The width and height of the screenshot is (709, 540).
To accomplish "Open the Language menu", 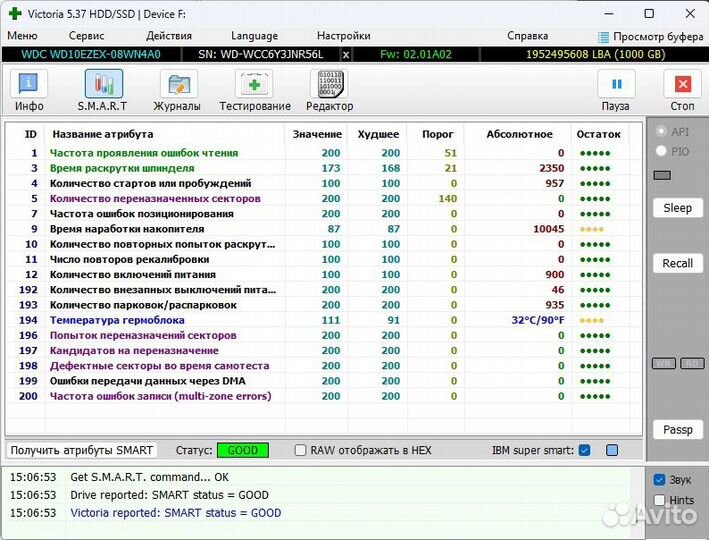I will [x=254, y=36].
